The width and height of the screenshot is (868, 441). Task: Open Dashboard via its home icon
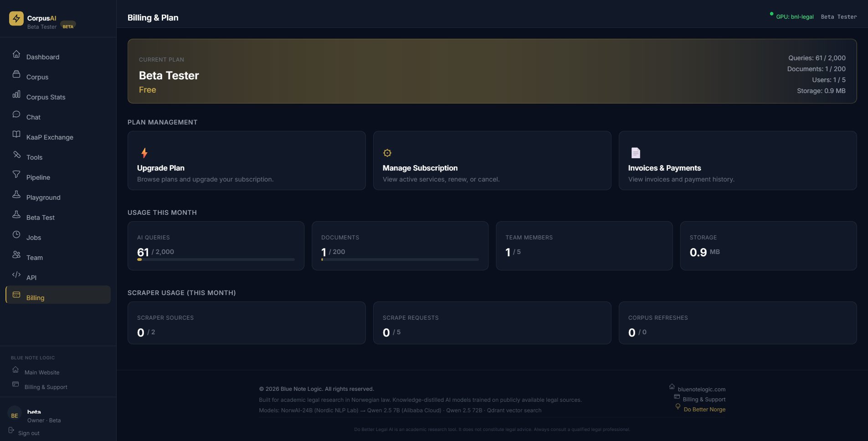point(16,54)
